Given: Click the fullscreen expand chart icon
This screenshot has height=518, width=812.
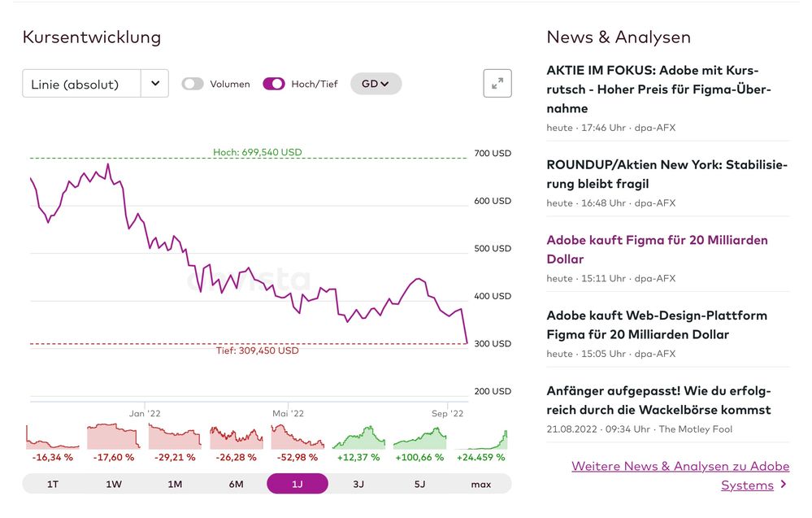Looking at the screenshot, I should (x=497, y=83).
